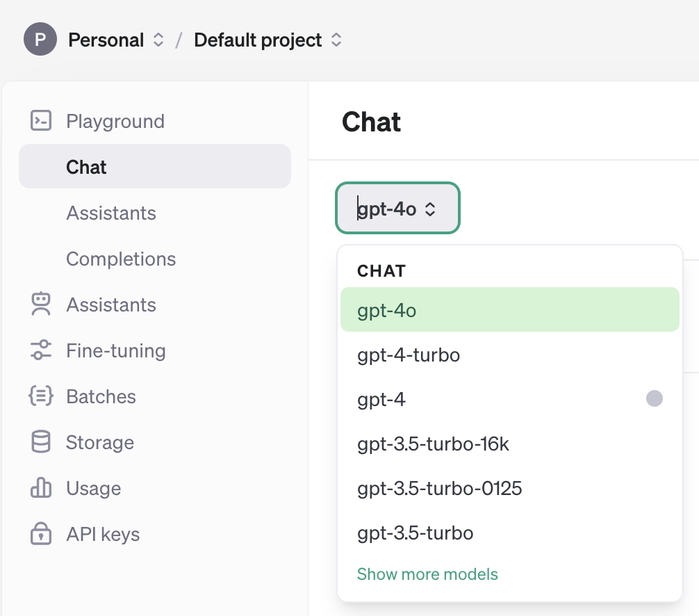Open Playground in the sidebar
The height and width of the screenshot is (616, 699).
pos(155,121)
